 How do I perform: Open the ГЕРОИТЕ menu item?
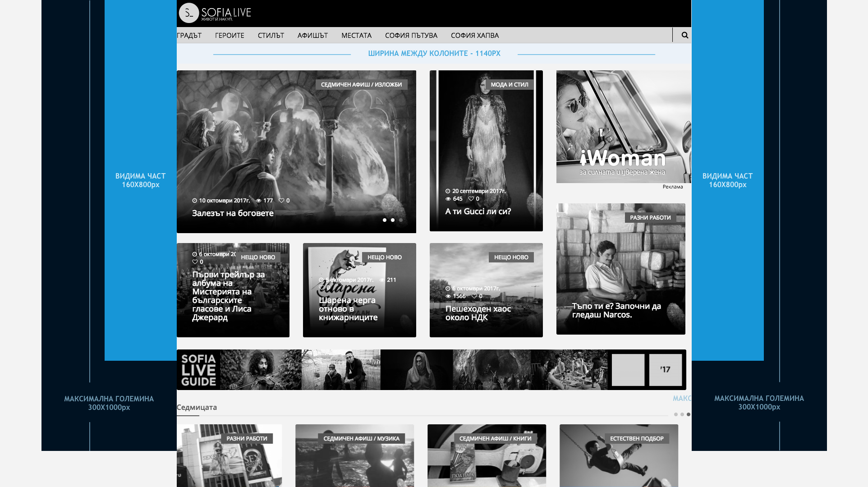click(230, 35)
